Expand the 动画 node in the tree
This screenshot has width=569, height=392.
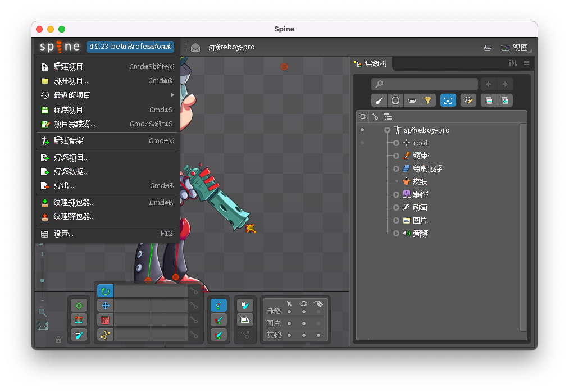coord(397,207)
